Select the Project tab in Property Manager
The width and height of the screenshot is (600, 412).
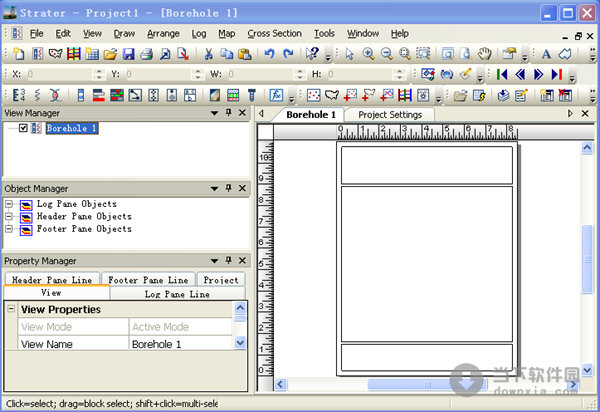[221, 280]
